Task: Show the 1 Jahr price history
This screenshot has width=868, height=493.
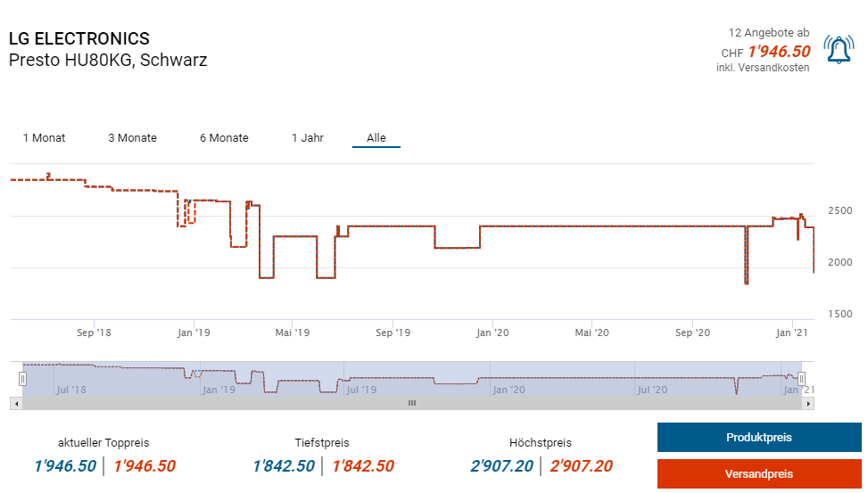Action: [x=308, y=138]
